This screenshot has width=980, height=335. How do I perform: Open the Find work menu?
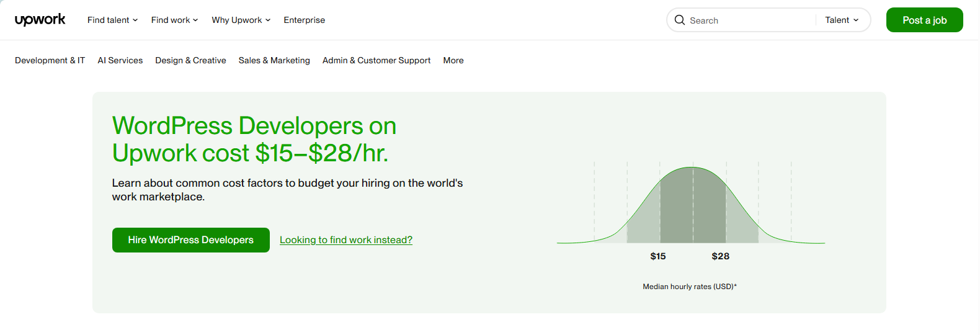pos(175,20)
